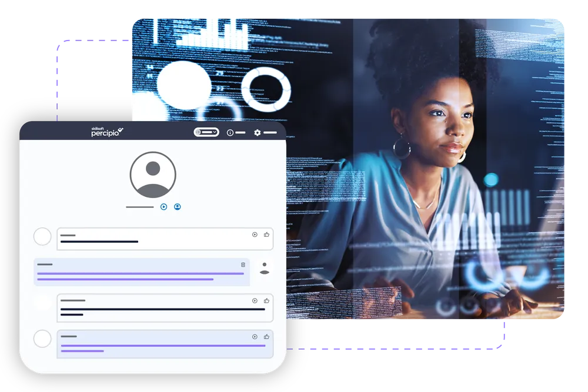
Task: Play the bottom highlighted message audio
Action: [x=255, y=337]
